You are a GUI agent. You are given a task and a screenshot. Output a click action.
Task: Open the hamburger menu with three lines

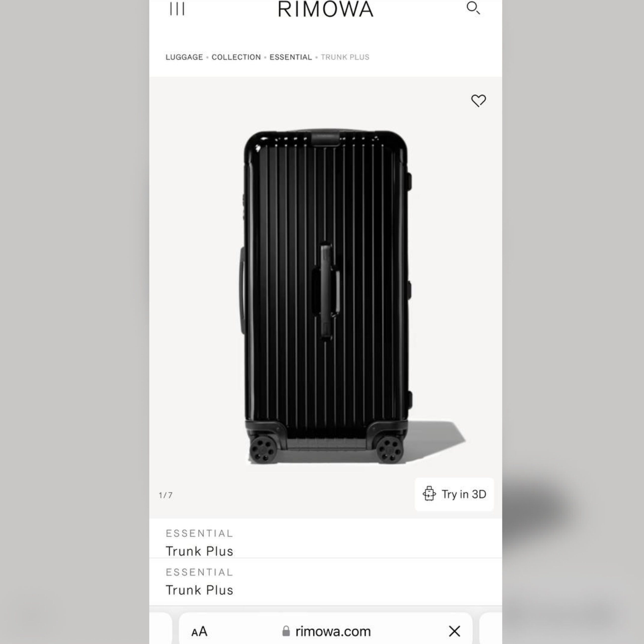177,9
